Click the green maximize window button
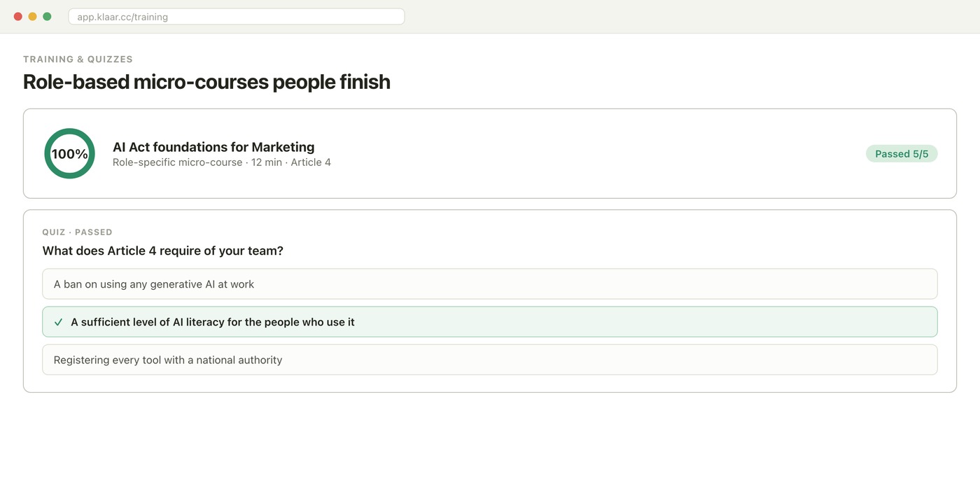 (47, 16)
